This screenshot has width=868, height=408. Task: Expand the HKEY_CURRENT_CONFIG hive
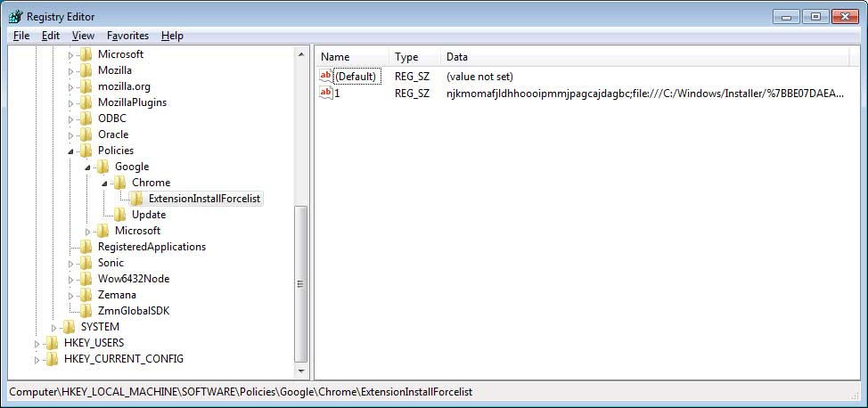[37, 361]
